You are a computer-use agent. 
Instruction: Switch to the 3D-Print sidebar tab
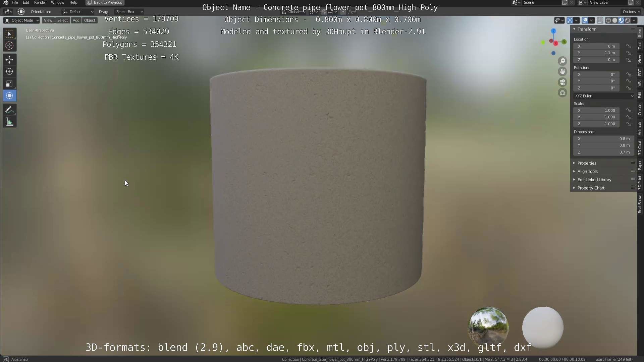tap(640, 183)
